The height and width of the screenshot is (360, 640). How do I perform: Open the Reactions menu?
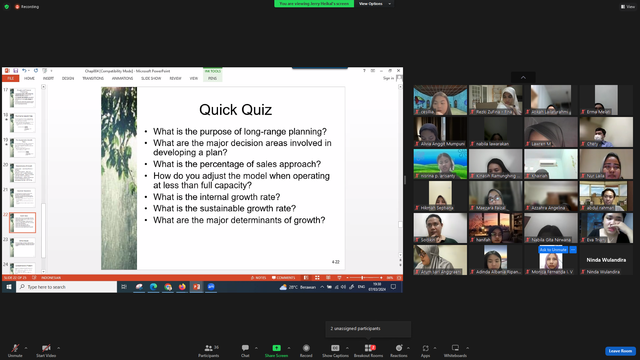coord(399,350)
